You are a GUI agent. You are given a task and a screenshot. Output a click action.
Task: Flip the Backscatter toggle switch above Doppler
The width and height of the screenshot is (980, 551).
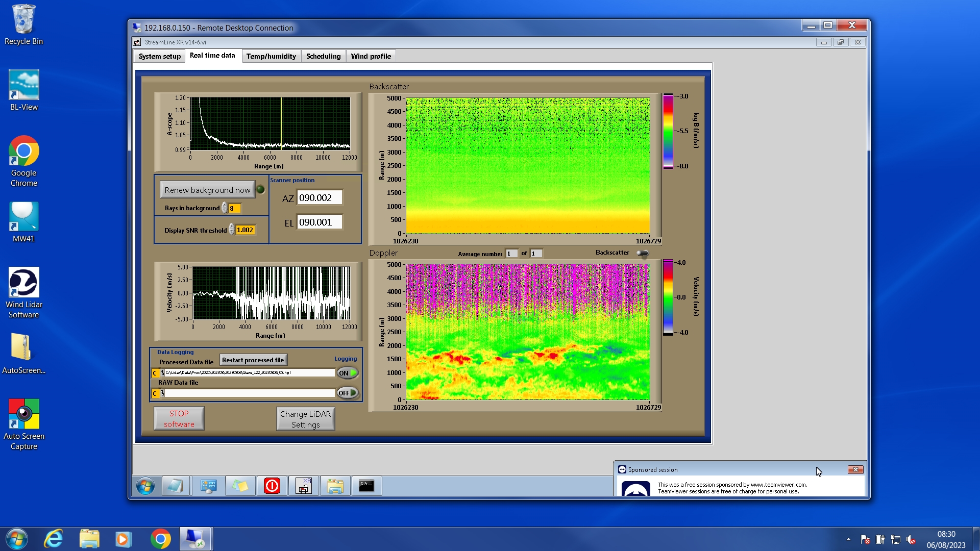tap(642, 253)
